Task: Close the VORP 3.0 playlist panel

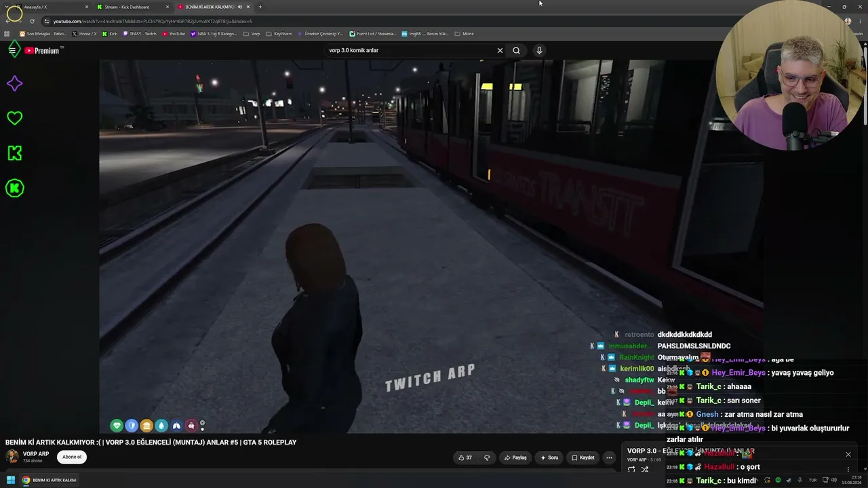Action: pyautogui.click(x=848, y=454)
